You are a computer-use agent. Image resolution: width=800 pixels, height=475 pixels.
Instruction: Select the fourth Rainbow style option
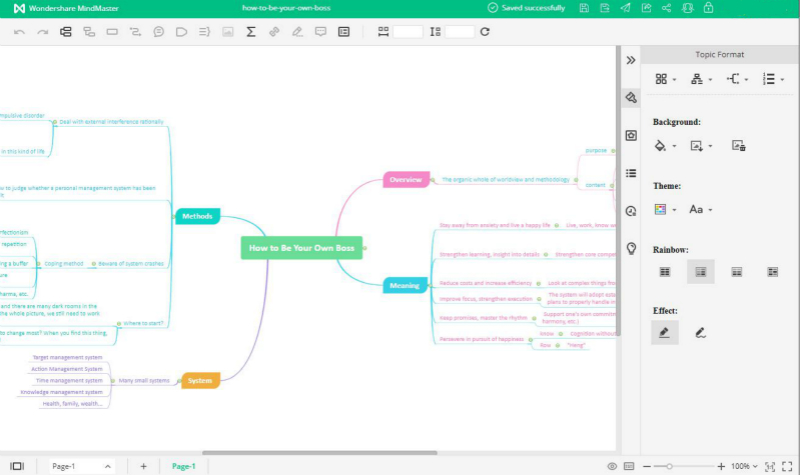772,271
